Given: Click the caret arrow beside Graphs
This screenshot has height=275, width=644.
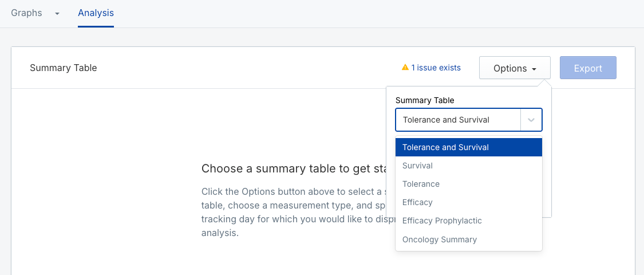Looking at the screenshot, I should [57, 14].
